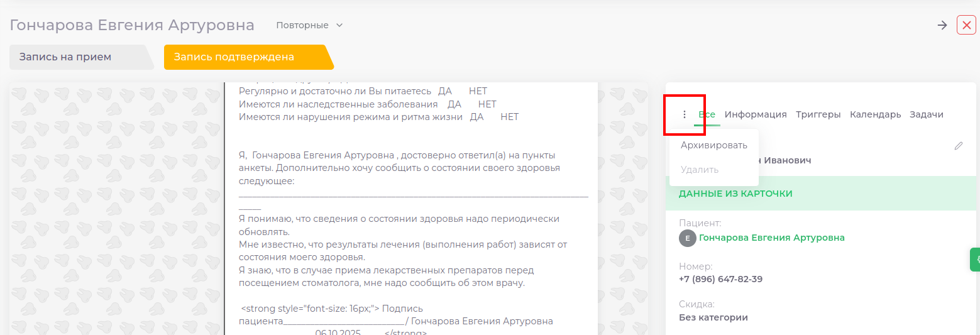The height and width of the screenshot is (335, 980).
Task: Switch to the Все tab
Action: pos(707,114)
